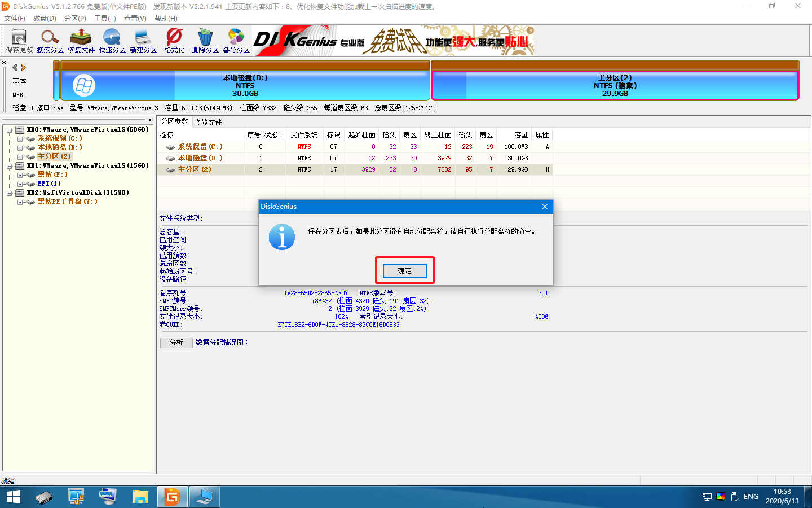Open the 帮助(H) menu
This screenshot has height=508, width=812.
pyautogui.click(x=166, y=19)
